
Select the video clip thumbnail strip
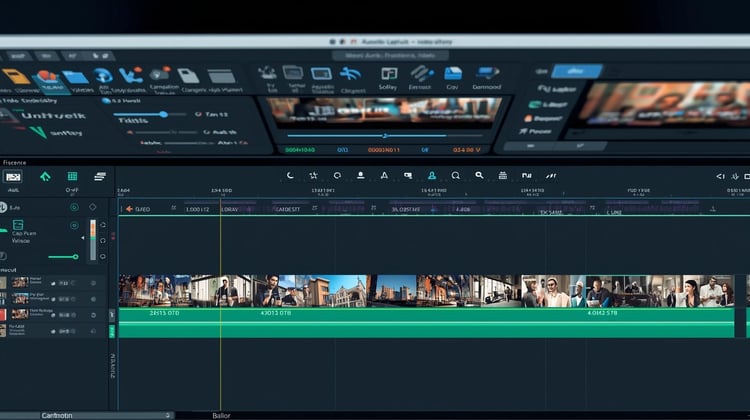click(426, 291)
